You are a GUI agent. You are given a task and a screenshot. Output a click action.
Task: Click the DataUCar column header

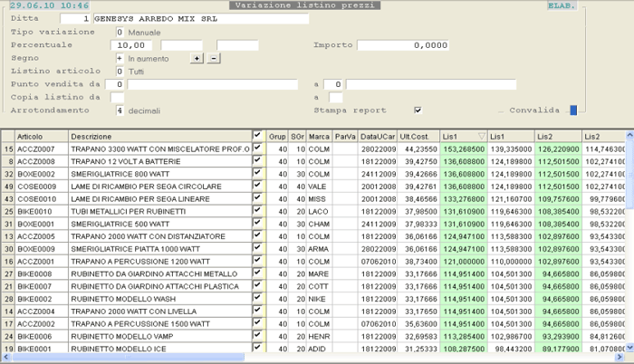click(x=377, y=136)
